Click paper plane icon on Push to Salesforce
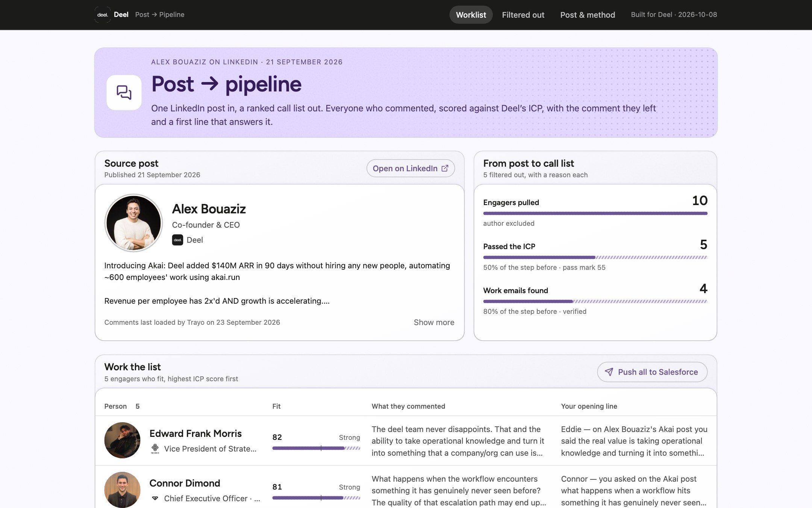The height and width of the screenshot is (508, 812). click(609, 372)
